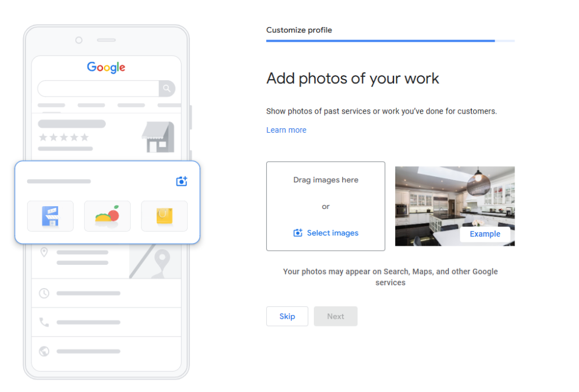The height and width of the screenshot is (392, 579).
Task: Select the storefront thumbnail in phone mockup
Action: pyautogui.click(x=50, y=216)
